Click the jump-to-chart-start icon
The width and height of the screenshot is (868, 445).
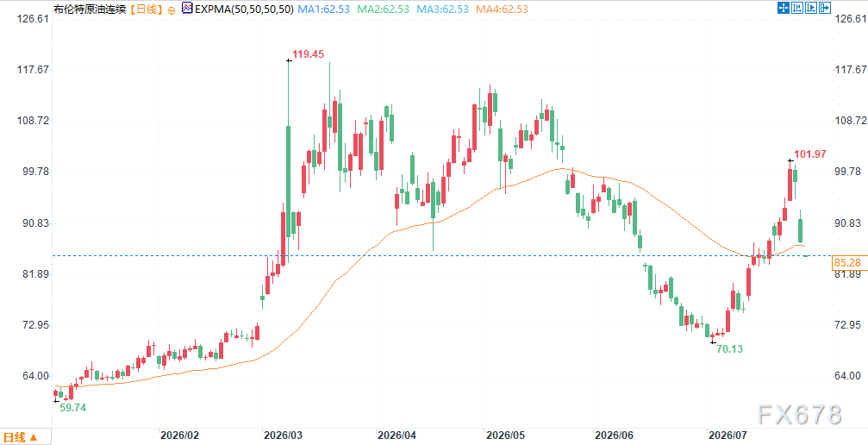797,8
